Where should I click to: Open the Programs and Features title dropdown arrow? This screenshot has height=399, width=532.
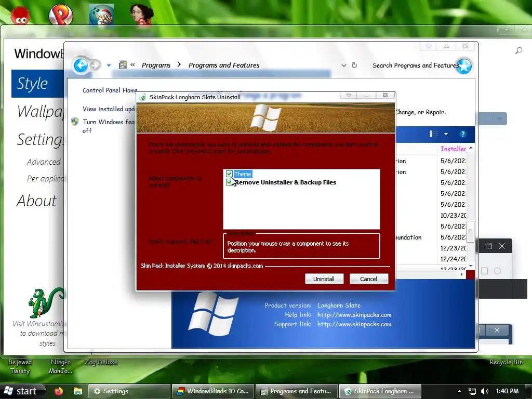(x=429, y=46)
